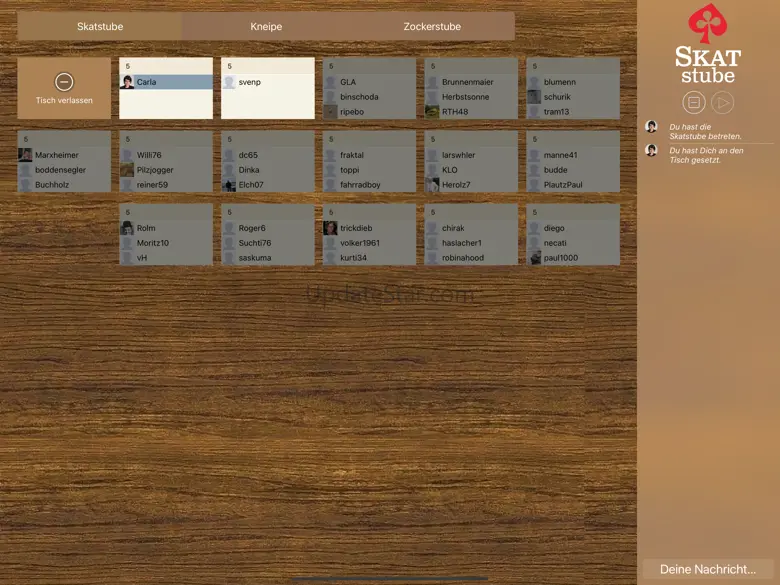Click player Brunnenmaier
This screenshot has width=780, height=585.
471,82
